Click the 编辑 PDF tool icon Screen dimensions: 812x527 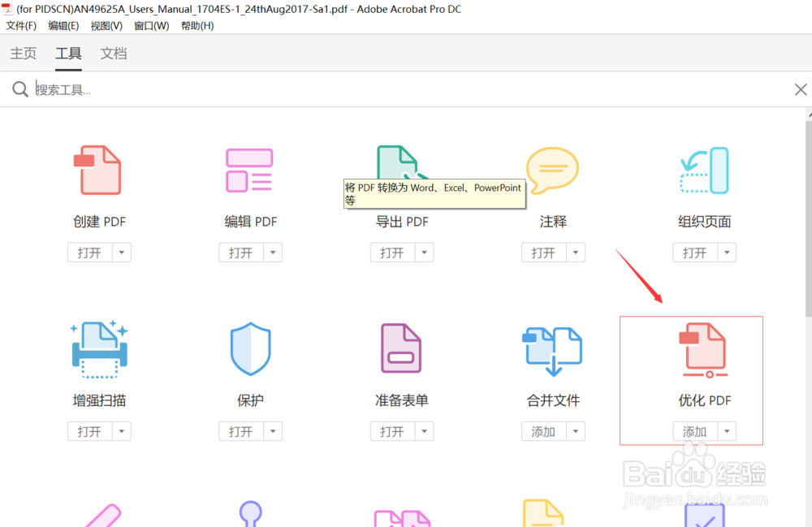[x=250, y=170]
